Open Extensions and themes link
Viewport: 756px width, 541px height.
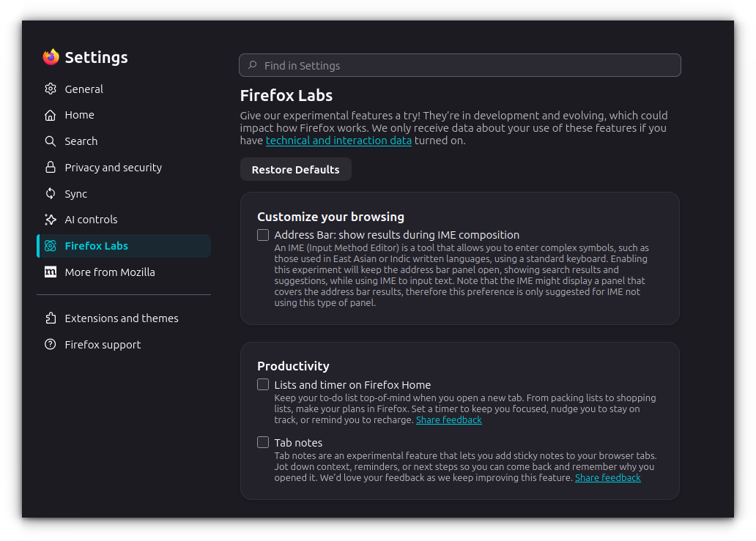tap(123, 318)
